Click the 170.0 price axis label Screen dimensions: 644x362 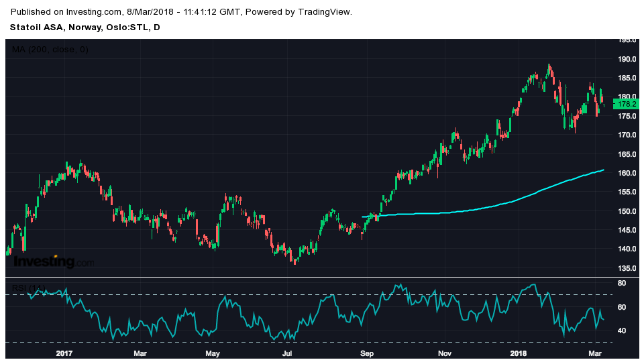tap(627, 135)
